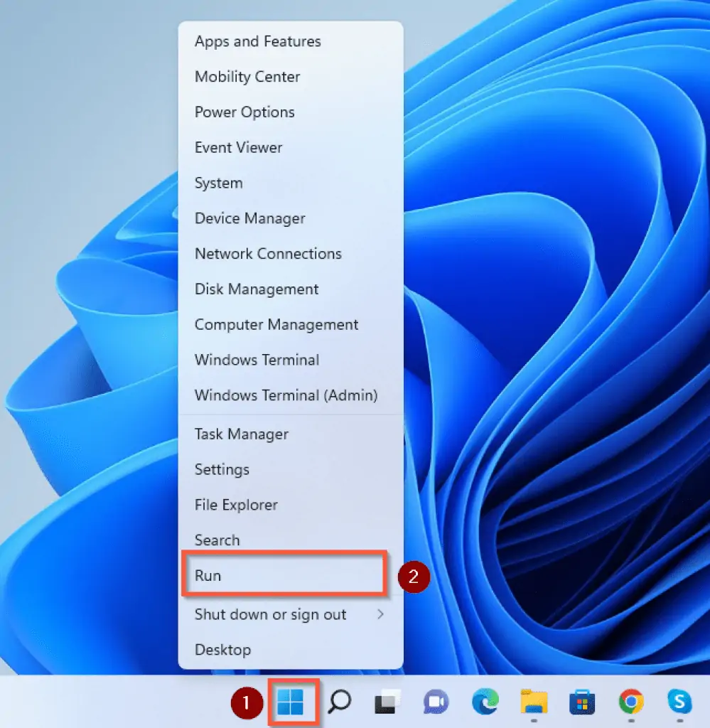
Task: Select System in the menu
Action: pyautogui.click(x=291, y=183)
